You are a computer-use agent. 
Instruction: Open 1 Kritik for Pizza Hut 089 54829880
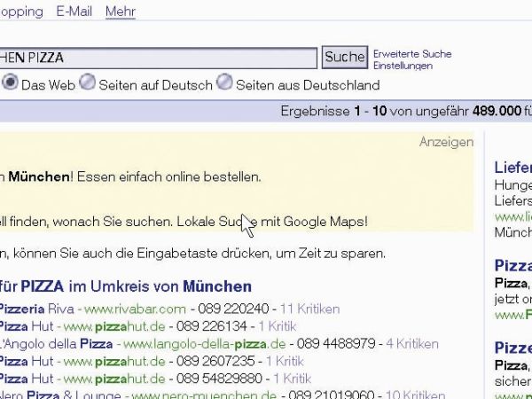click(x=293, y=379)
